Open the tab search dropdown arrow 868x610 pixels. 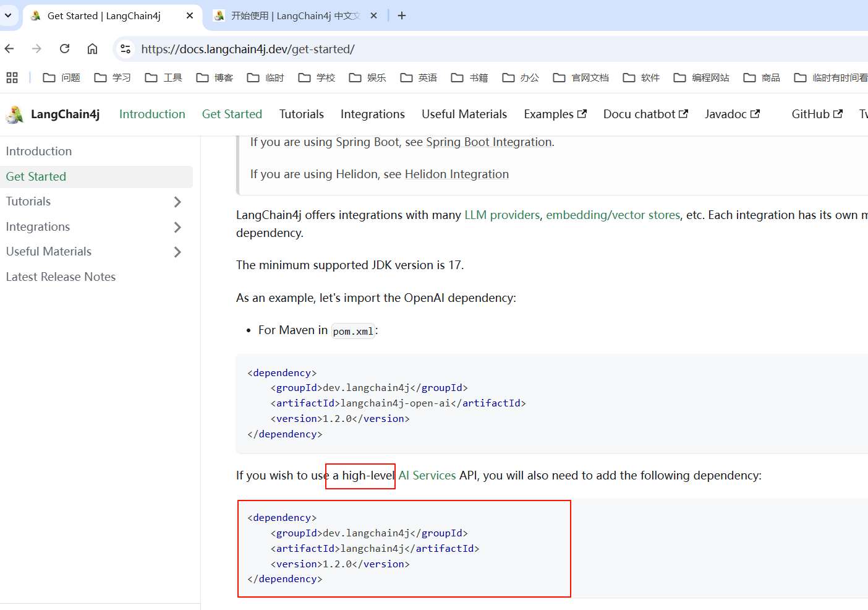click(x=8, y=15)
